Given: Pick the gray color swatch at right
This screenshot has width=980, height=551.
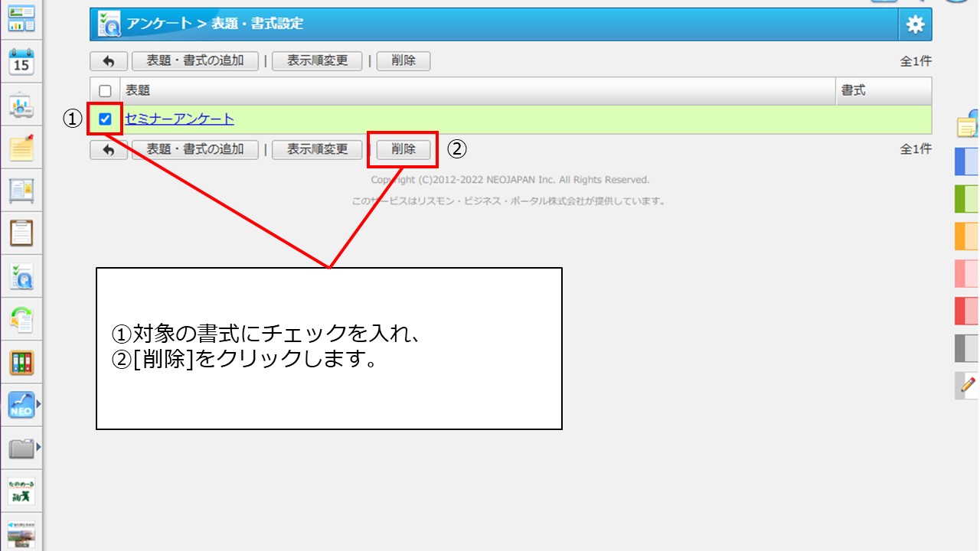Looking at the screenshot, I should coord(967,348).
